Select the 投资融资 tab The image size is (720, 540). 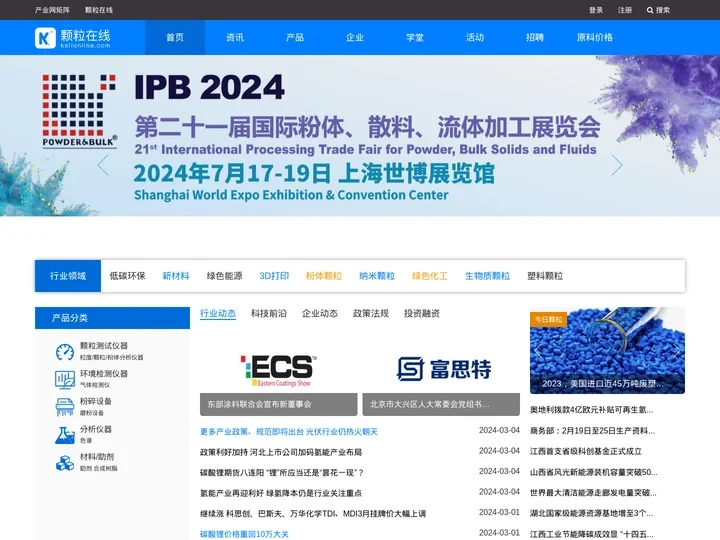click(422, 314)
